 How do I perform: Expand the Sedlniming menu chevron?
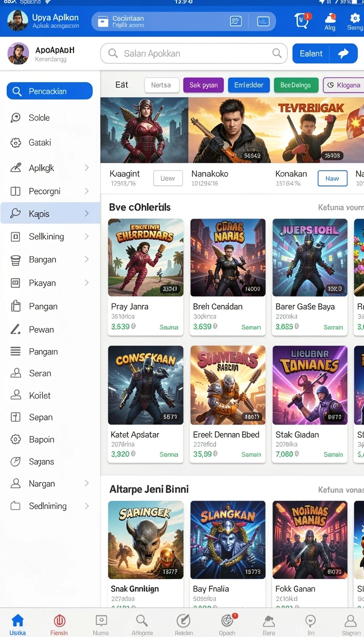(x=87, y=506)
